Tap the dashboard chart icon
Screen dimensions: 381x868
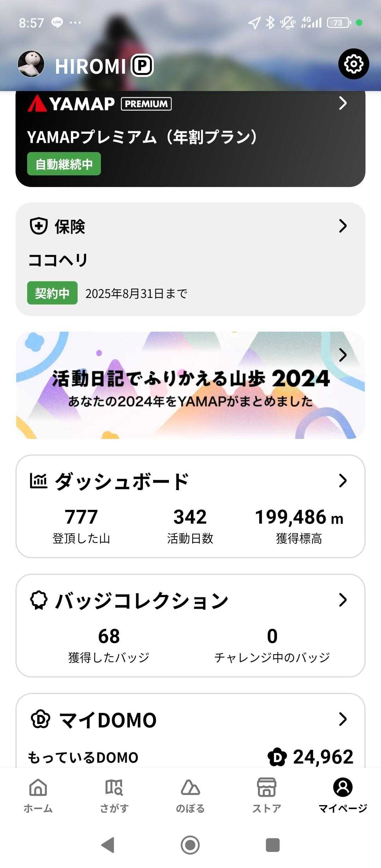pyautogui.click(x=38, y=481)
